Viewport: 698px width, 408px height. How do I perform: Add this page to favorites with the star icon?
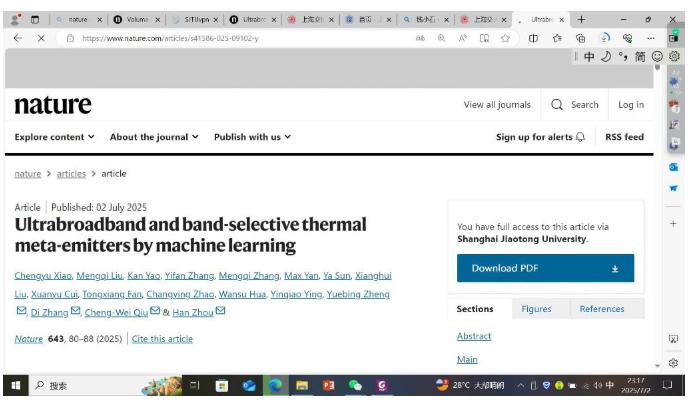coord(505,38)
